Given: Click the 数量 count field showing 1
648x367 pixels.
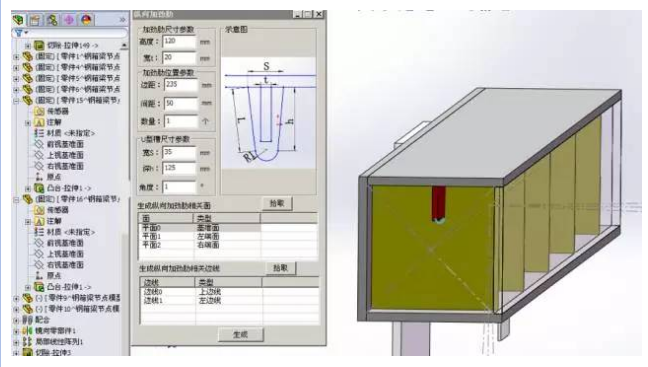Looking at the screenshot, I should click(x=181, y=121).
